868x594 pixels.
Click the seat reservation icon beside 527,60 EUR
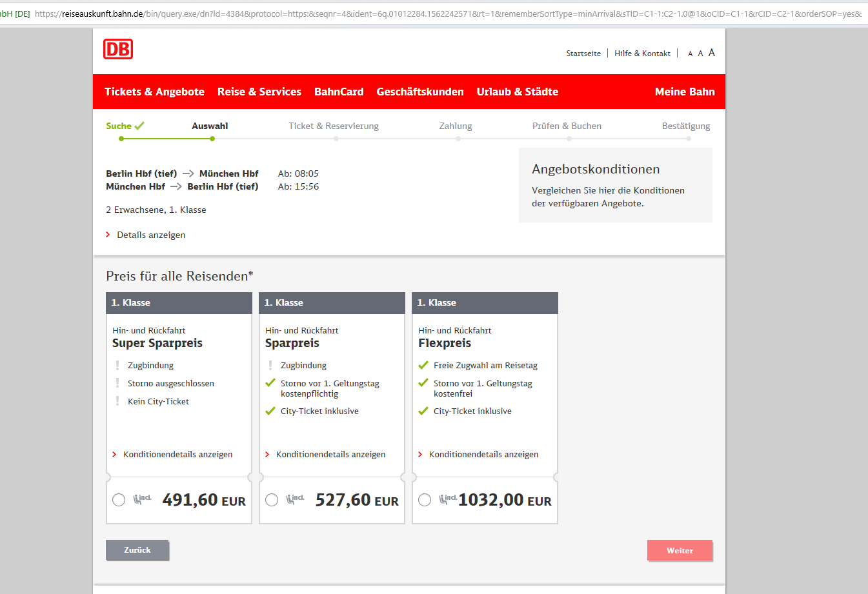click(295, 499)
